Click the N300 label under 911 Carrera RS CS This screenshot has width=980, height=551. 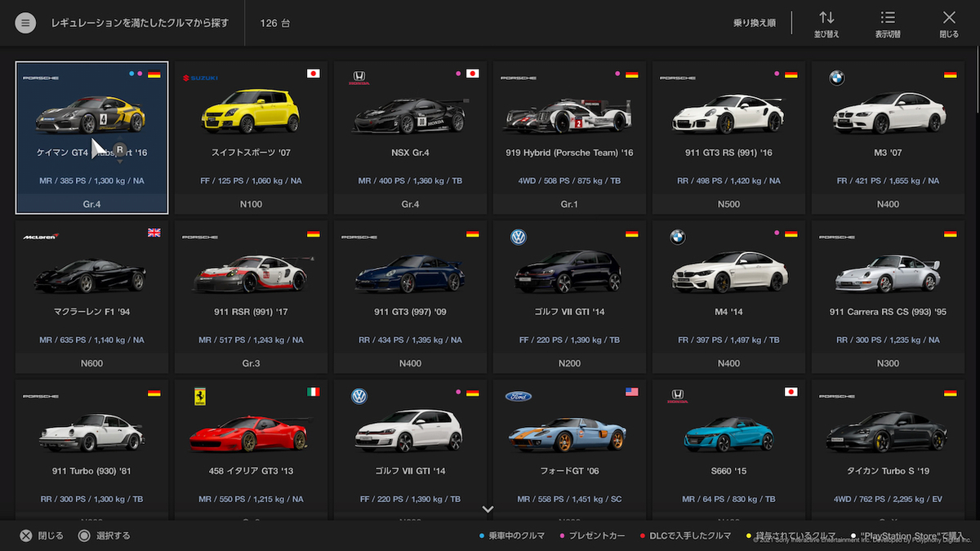point(888,363)
